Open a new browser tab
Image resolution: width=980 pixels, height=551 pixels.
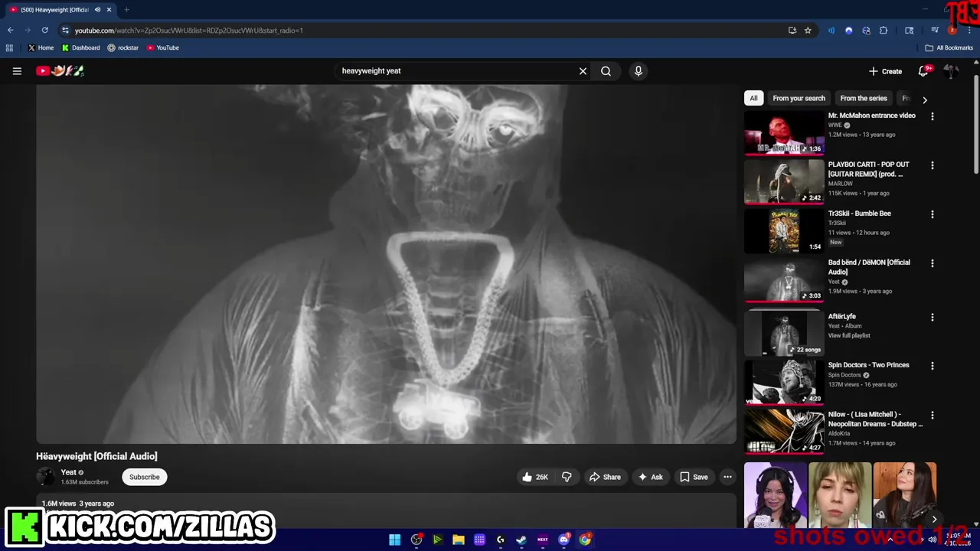click(x=126, y=10)
